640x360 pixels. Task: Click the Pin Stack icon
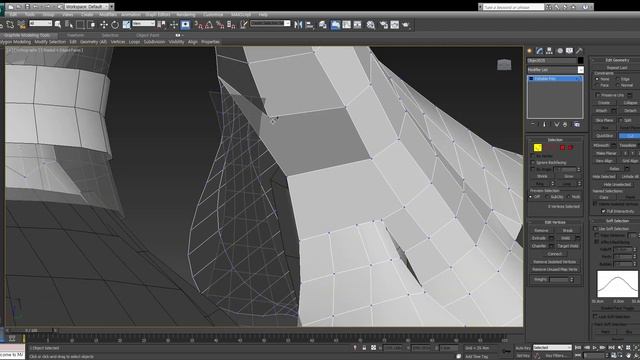coord(533,124)
